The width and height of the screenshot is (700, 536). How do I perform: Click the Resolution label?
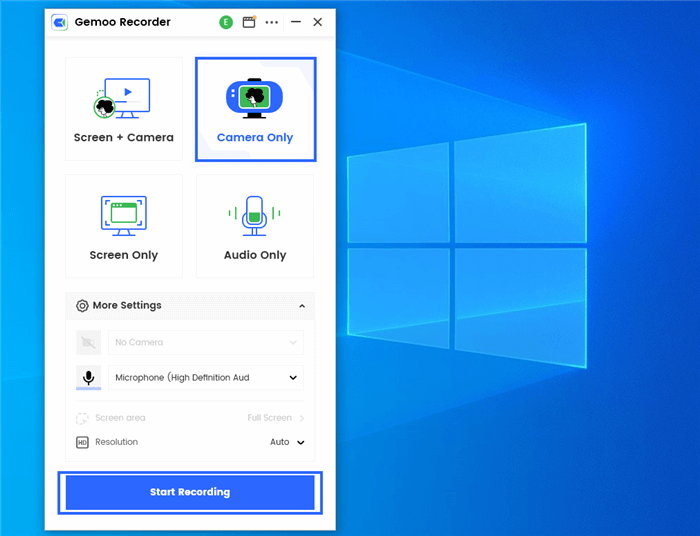[x=117, y=442]
